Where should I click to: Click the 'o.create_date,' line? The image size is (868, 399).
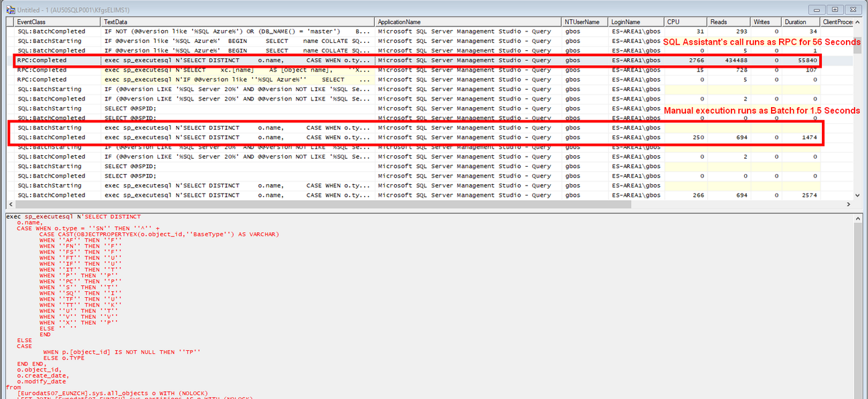pyautogui.click(x=42, y=376)
